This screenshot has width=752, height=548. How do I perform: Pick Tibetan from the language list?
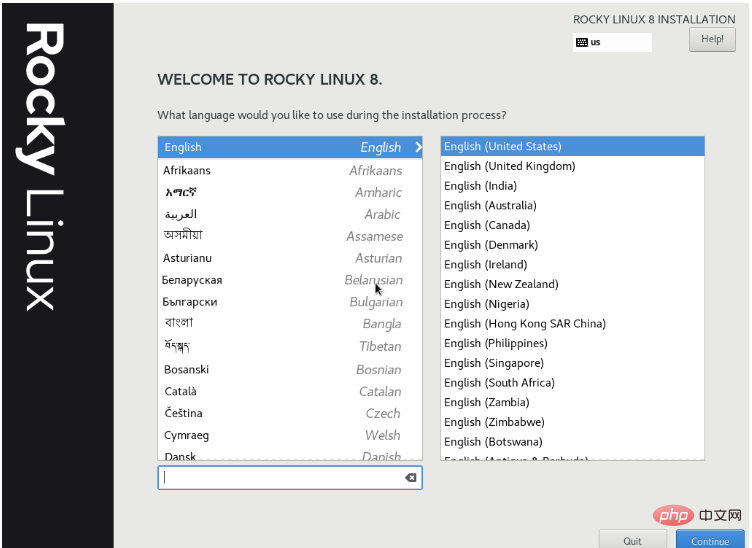[289, 346]
